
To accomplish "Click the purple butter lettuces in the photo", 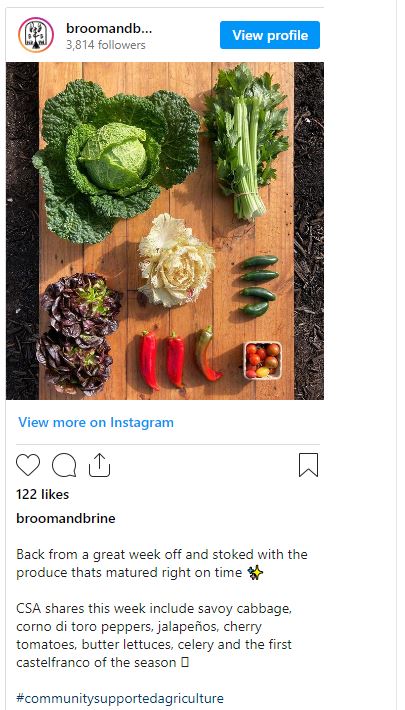I will [78, 333].
